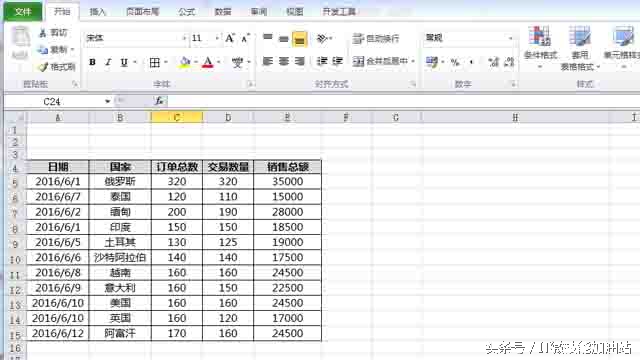Increase decimal places icon
Screen dimensions: 640x360
coord(493,62)
